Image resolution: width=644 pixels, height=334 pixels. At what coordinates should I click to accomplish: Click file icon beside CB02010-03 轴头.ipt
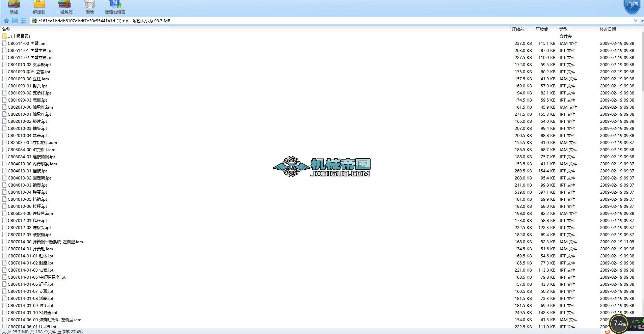[4, 128]
